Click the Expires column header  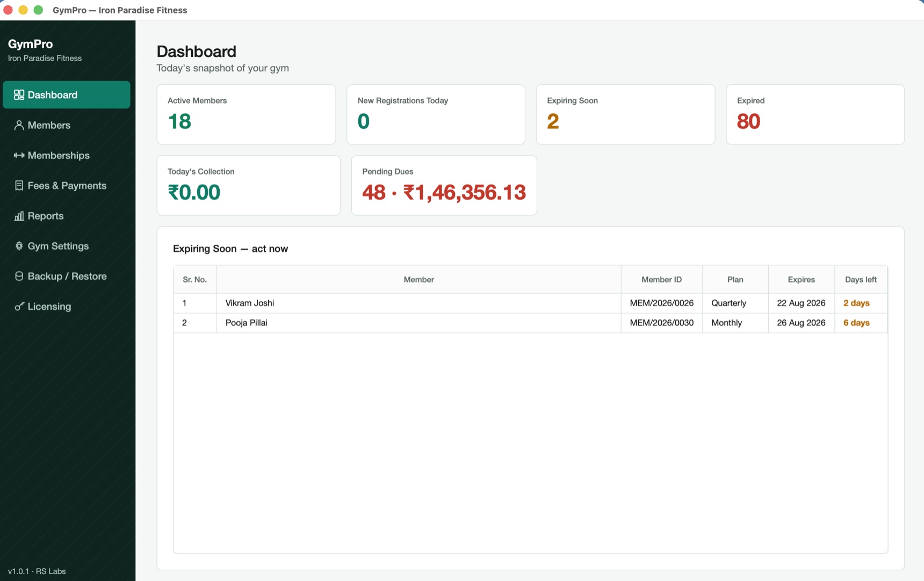pos(801,279)
